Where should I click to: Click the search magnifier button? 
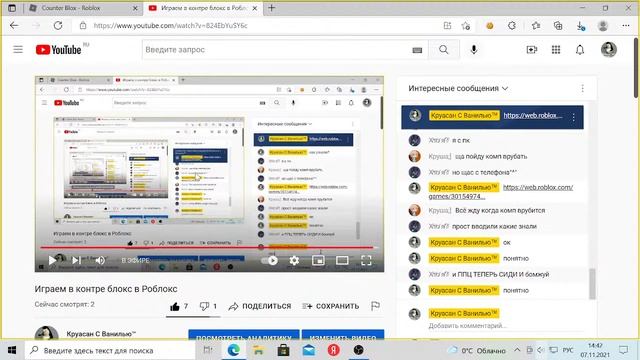tap(444, 50)
